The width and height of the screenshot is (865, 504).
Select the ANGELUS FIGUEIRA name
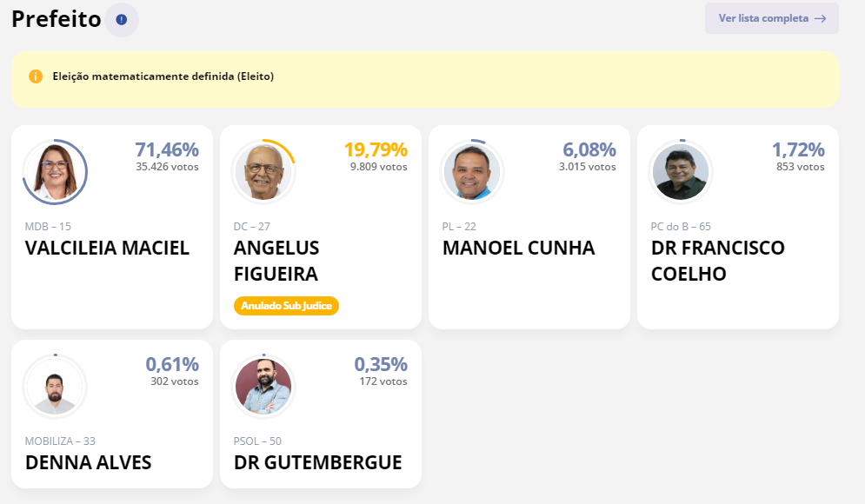pos(276,261)
